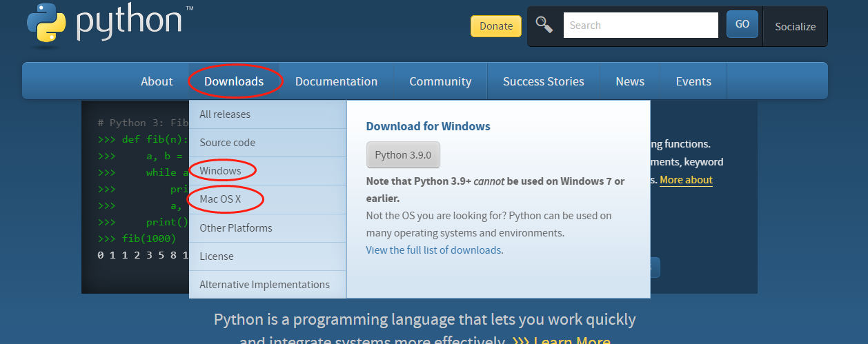Click the magnifying glass search icon

(544, 26)
